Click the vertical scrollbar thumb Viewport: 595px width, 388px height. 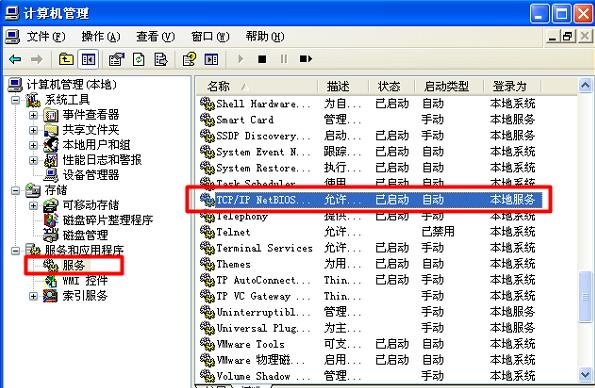[x=585, y=297]
